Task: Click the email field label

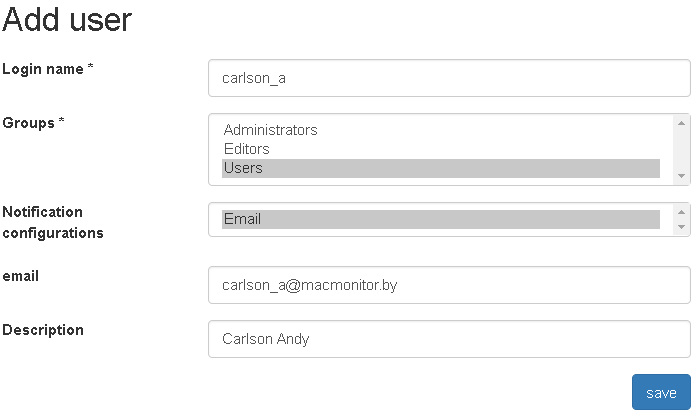Action: click(20, 276)
